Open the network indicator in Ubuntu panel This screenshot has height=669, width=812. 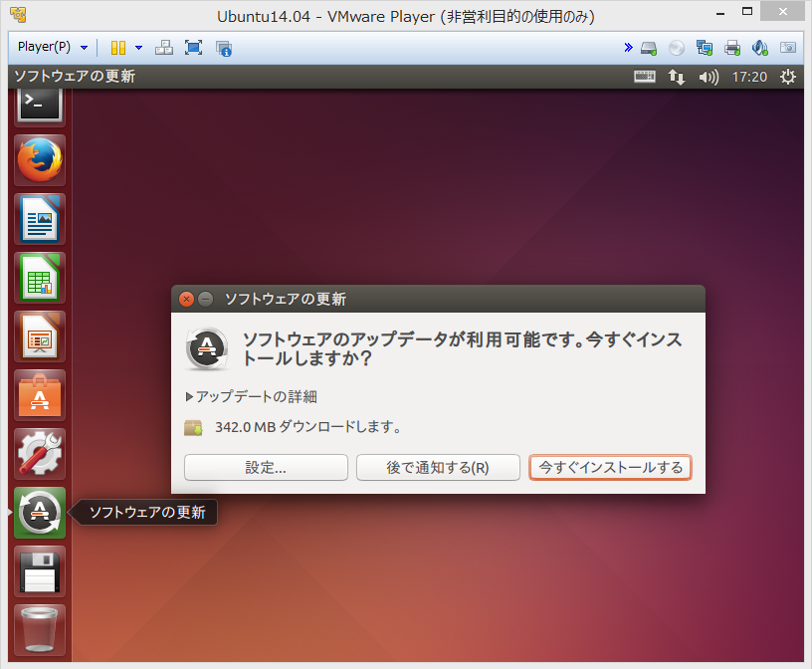tap(677, 78)
